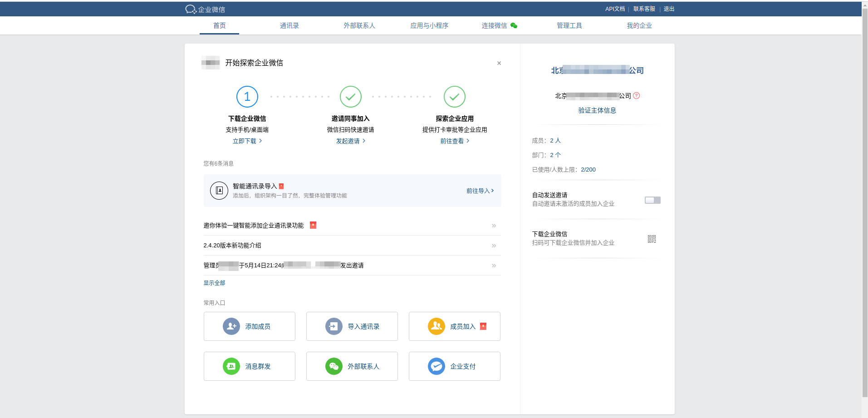Click the vertical page scrollbar
Viewport: 868px width, 418px height.
[864, 202]
